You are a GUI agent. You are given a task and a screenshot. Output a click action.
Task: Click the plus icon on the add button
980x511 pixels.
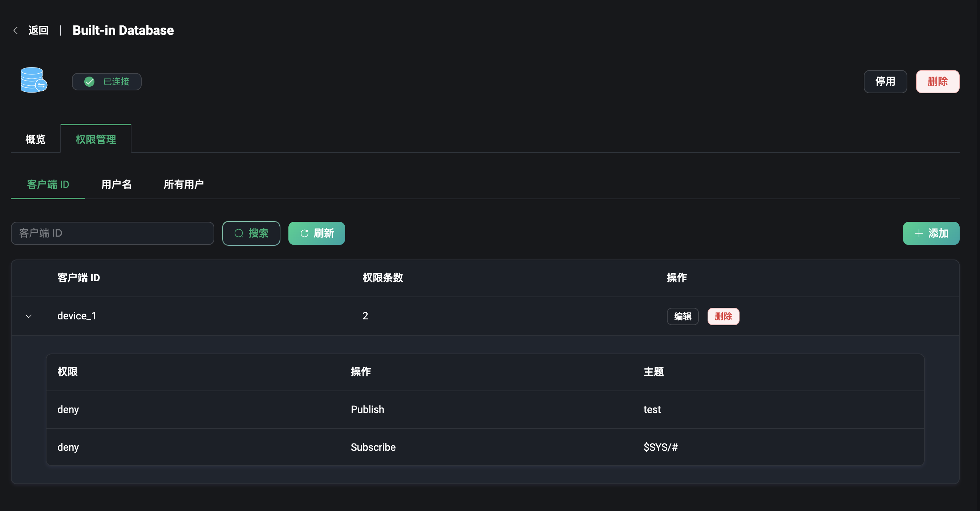(918, 233)
